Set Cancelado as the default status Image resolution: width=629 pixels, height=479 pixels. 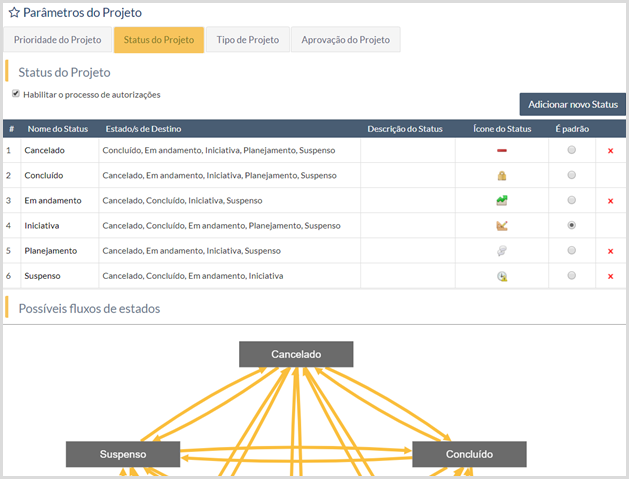(x=571, y=150)
